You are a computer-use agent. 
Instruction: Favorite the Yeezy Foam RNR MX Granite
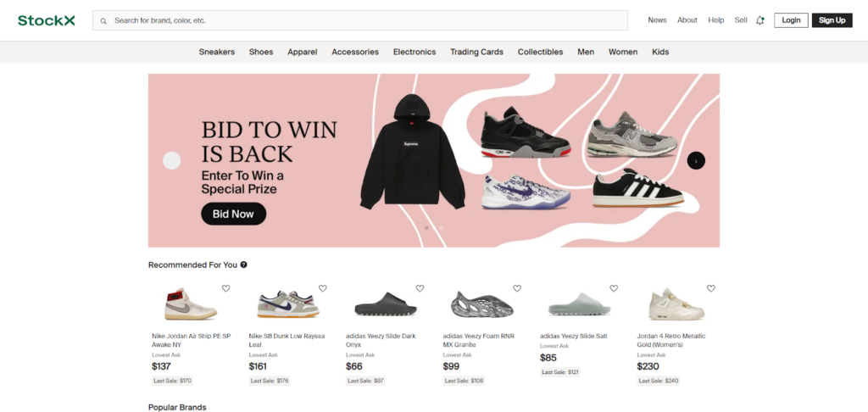517,288
